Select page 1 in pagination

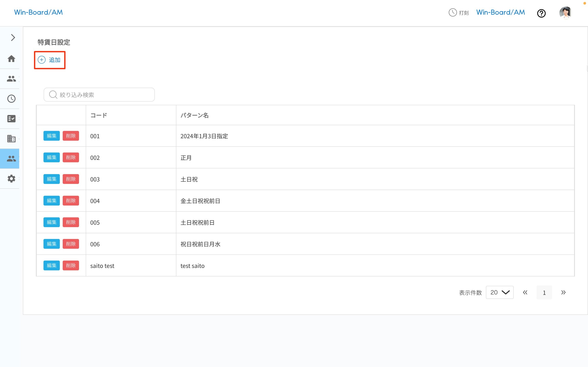(x=544, y=292)
